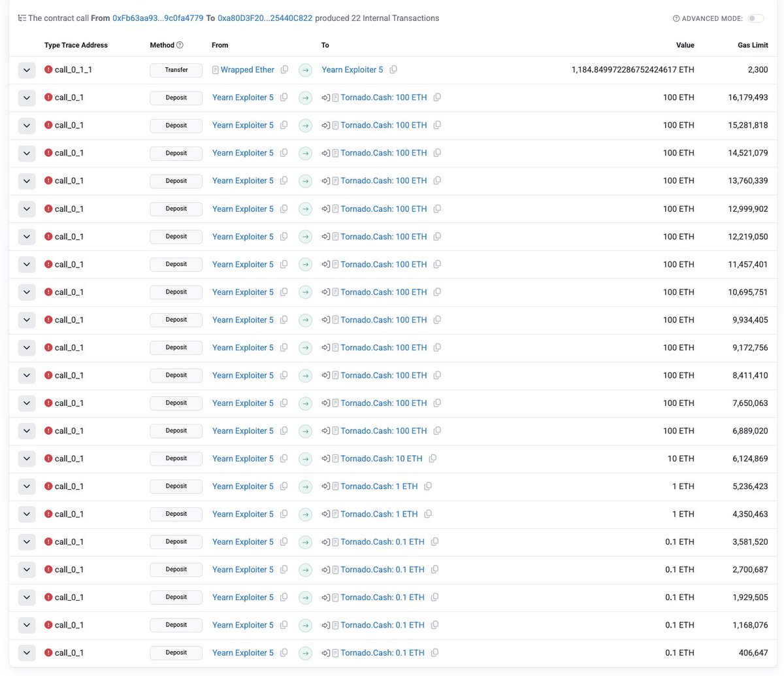
Task: Copy Tornado.Cash: 0.1 ETH address in gas 406,647 row
Action: pyautogui.click(x=434, y=653)
